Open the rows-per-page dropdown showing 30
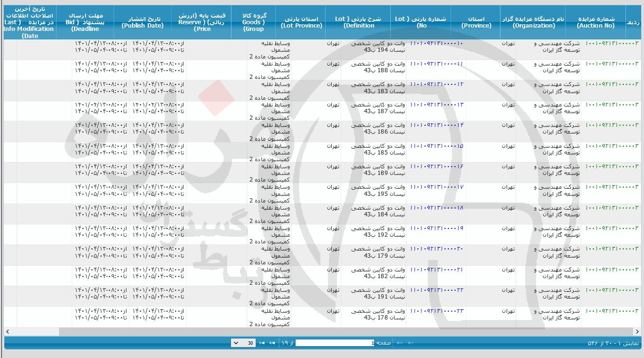The height and width of the screenshot is (358, 644). pos(243,343)
